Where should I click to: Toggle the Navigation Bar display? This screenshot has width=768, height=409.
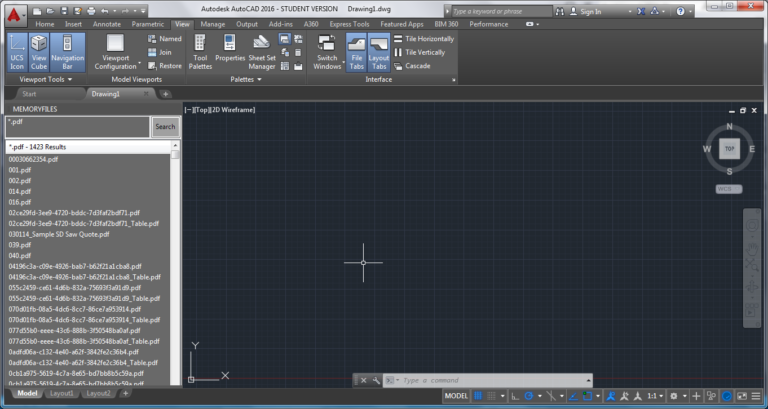(68, 52)
